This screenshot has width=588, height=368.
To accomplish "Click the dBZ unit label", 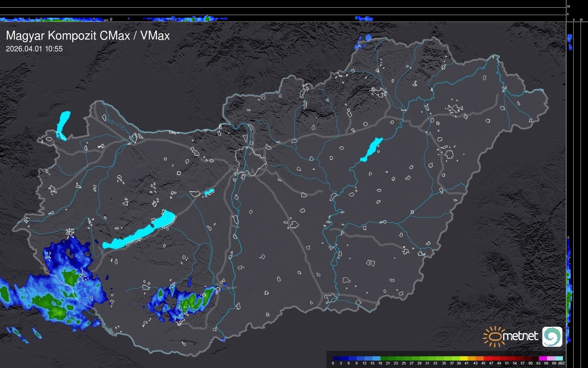I will (x=561, y=363).
